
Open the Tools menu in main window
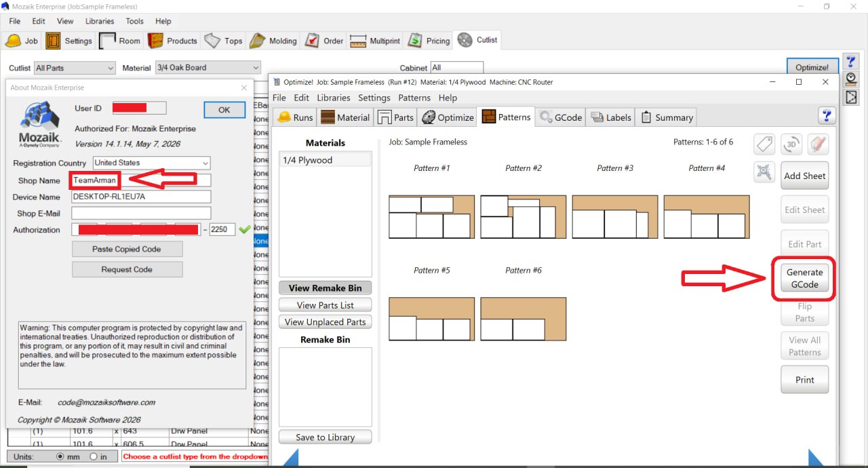click(135, 21)
